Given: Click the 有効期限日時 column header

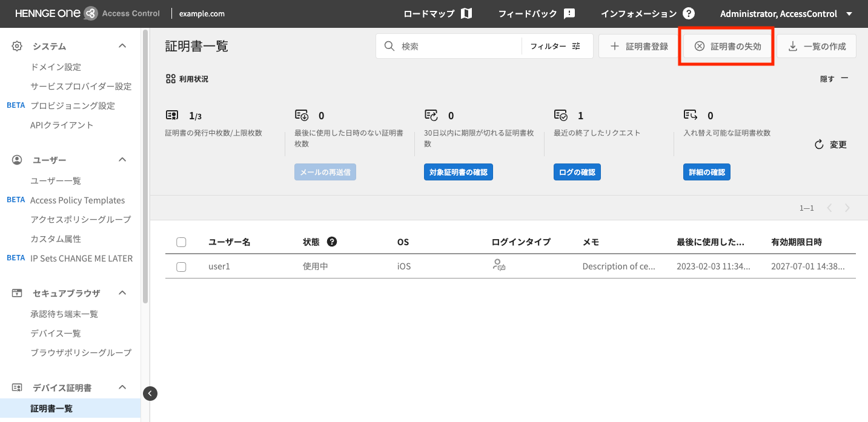Looking at the screenshot, I should pyautogui.click(x=797, y=242).
